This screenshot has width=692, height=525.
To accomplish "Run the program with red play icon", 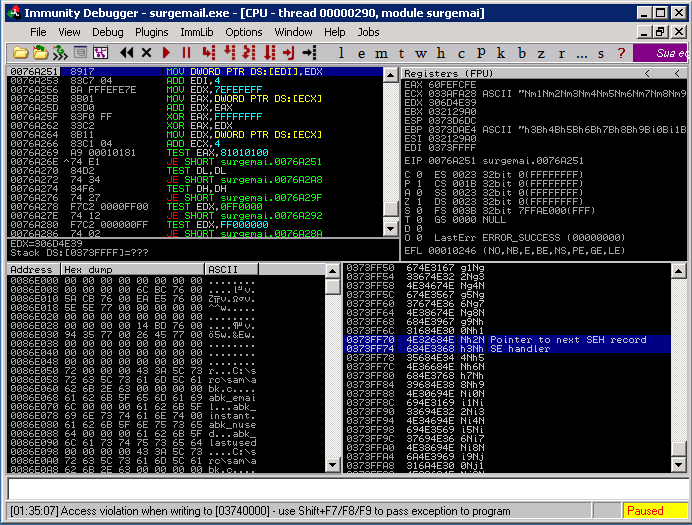I will pos(167,52).
